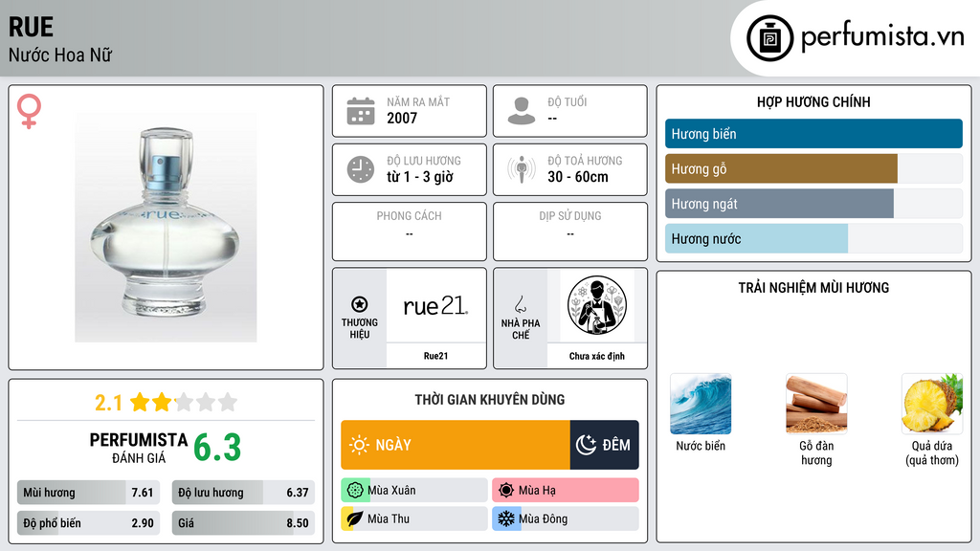The width and height of the screenshot is (980, 551).
Task: Choose the Mùa Hạ season bar
Action: 566,491
